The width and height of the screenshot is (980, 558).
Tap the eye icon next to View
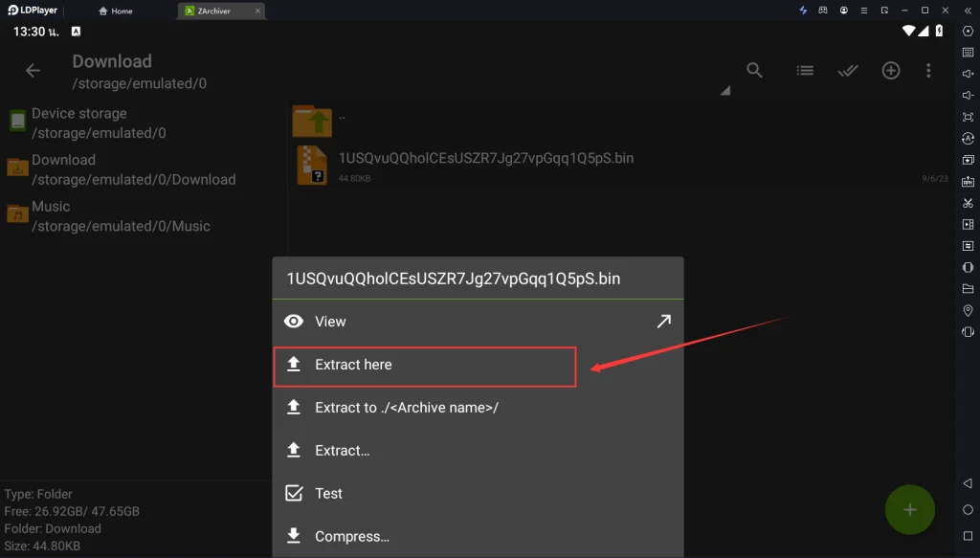pos(294,322)
